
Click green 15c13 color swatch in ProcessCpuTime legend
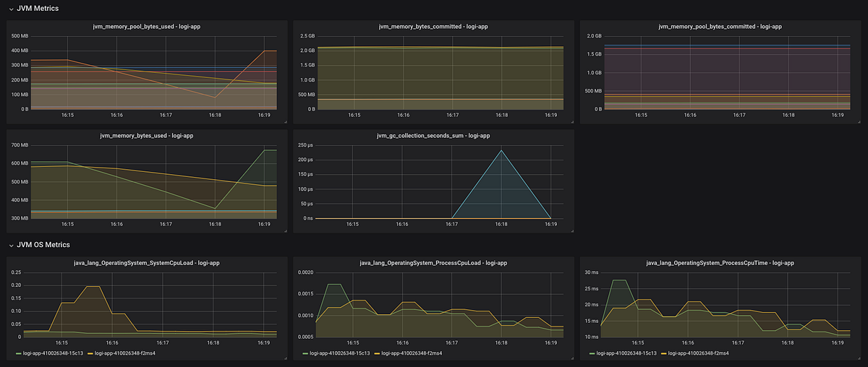pyautogui.click(x=592, y=353)
